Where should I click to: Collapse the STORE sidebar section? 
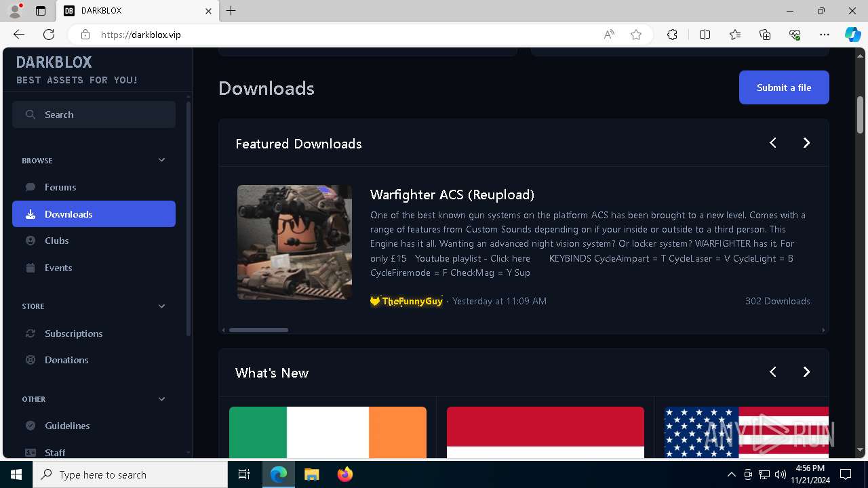tap(161, 306)
